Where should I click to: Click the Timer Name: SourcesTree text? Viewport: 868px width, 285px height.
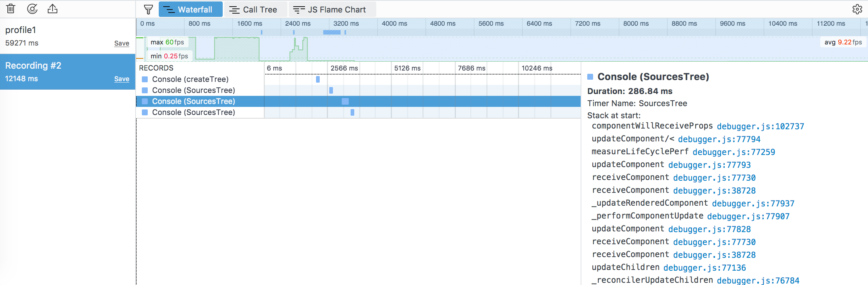pyautogui.click(x=637, y=103)
